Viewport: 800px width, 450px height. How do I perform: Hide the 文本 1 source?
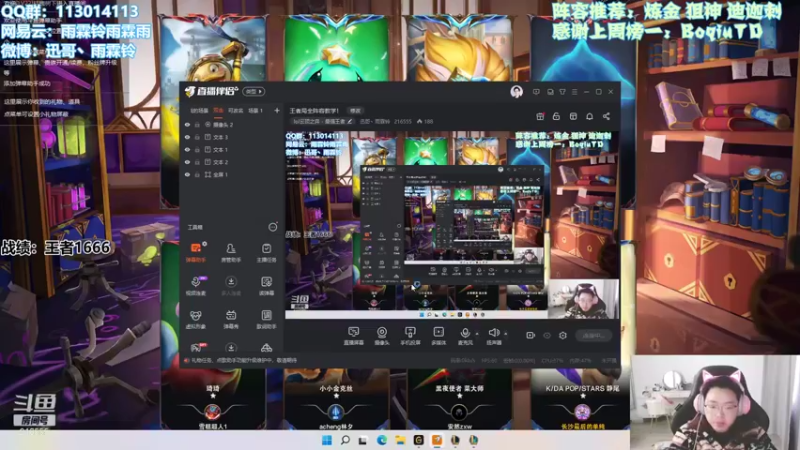187,150
